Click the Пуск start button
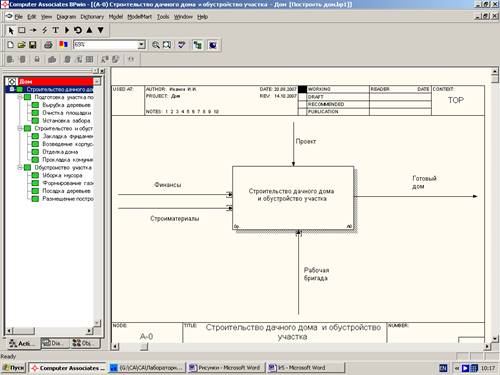The image size is (500, 375). (x=14, y=368)
